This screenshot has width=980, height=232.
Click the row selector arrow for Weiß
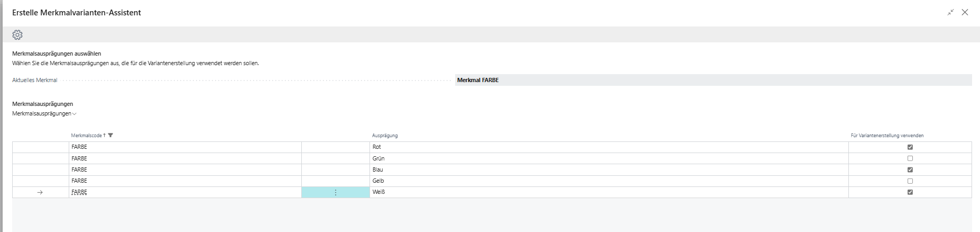click(x=40, y=192)
